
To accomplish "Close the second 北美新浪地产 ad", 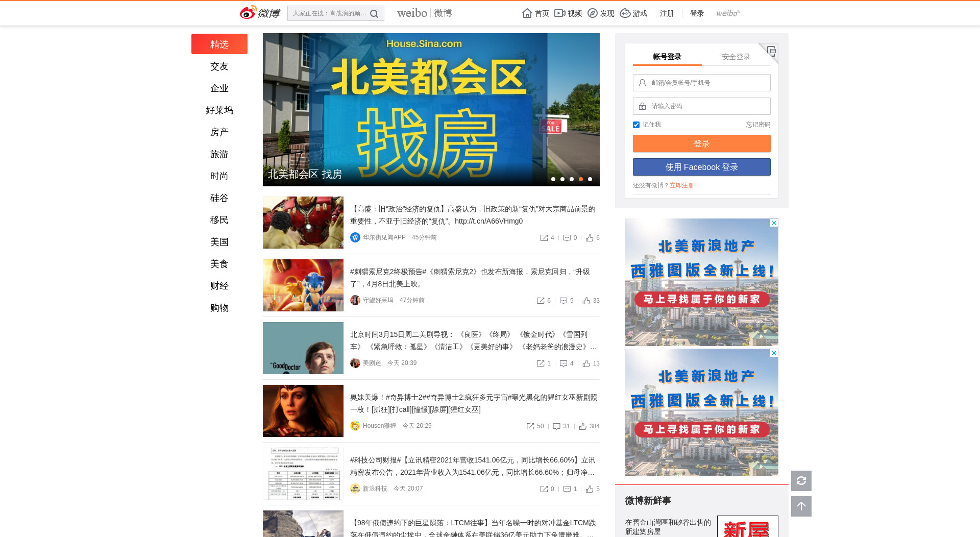I will click(x=774, y=353).
